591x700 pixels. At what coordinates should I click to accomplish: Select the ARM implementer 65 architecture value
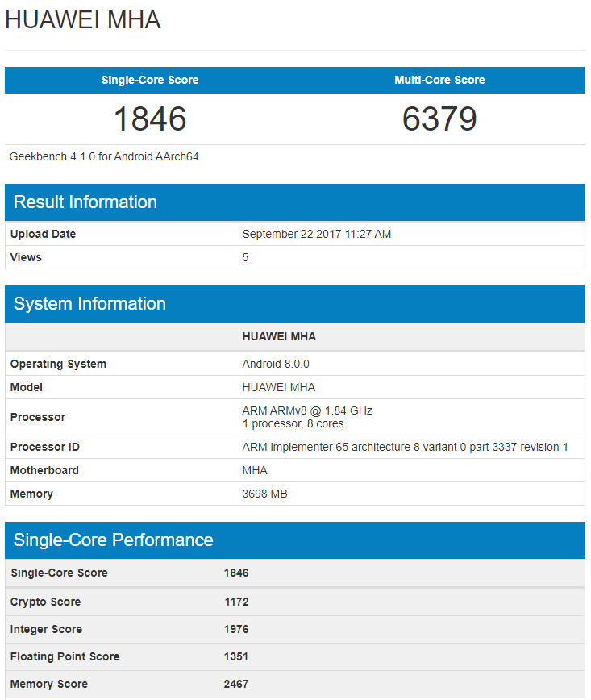click(405, 447)
